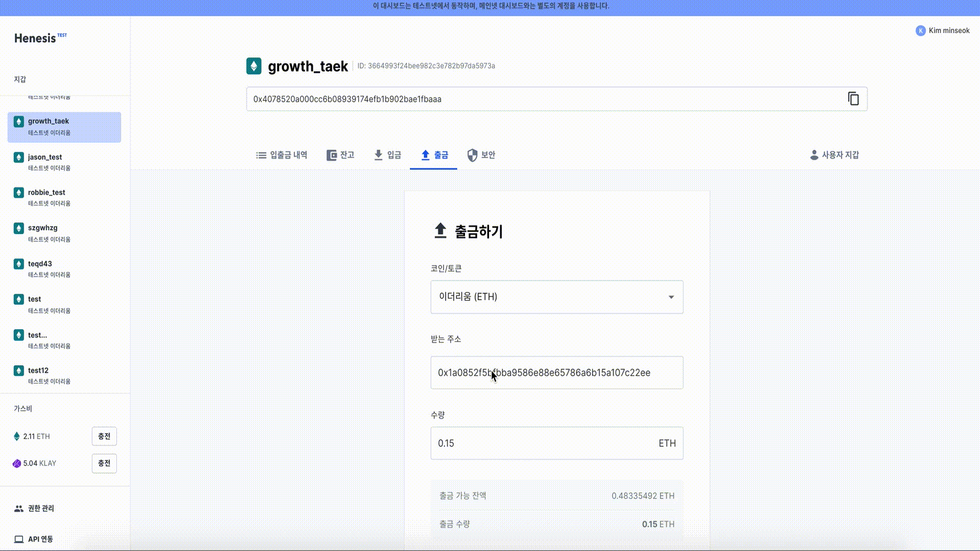Select the szgwhzg wallet
Viewport: 980px width, 551px height.
coord(64,233)
